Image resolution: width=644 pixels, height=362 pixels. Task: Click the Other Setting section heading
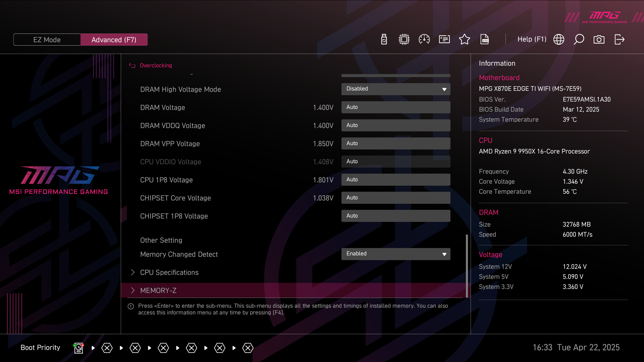tap(161, 240)
